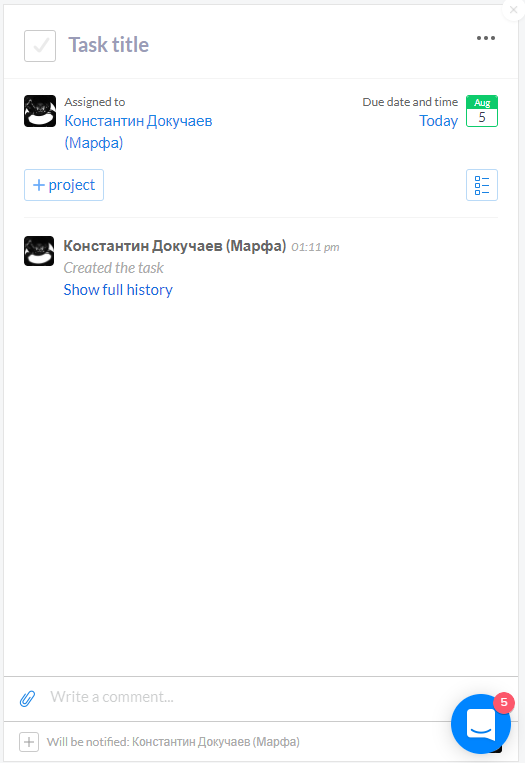Open the subtasks checklist icon
The width and height of the screenshot is (525, 763).
point(482,185)
